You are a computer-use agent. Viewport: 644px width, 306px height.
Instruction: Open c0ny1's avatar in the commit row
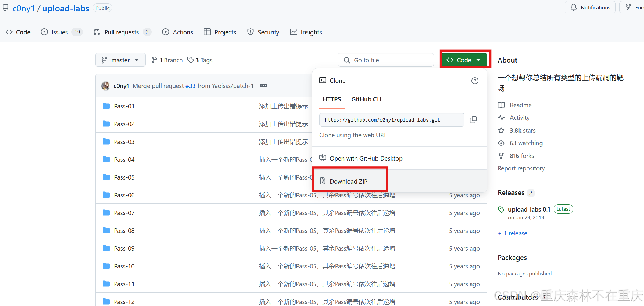pyautogui.click(x=106, y=86)
